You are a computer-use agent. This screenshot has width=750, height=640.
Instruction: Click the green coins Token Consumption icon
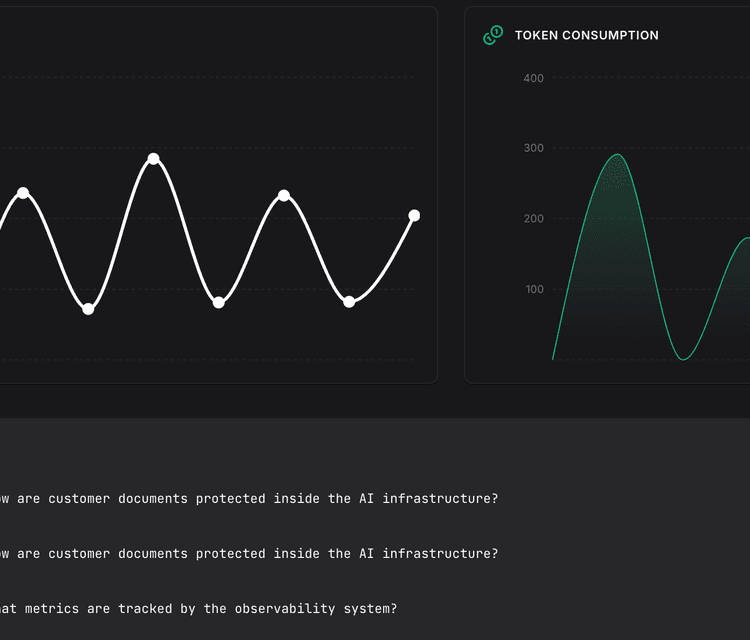(493, 35)
